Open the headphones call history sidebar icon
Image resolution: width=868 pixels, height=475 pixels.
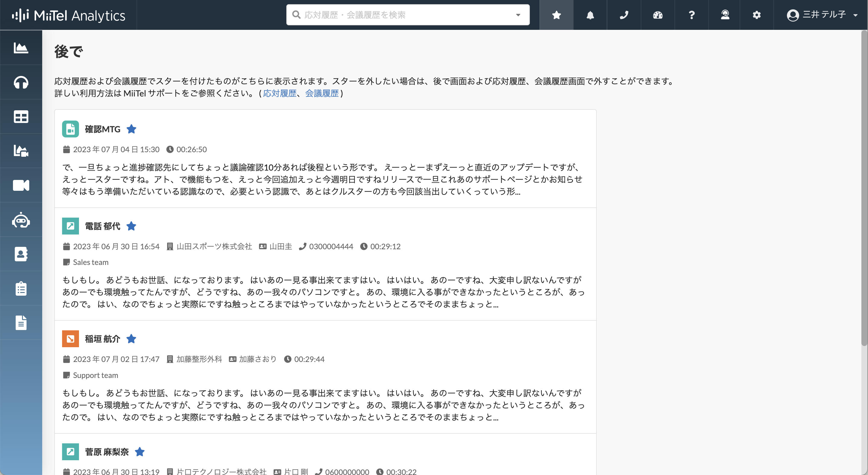click(x=21, y=82)
